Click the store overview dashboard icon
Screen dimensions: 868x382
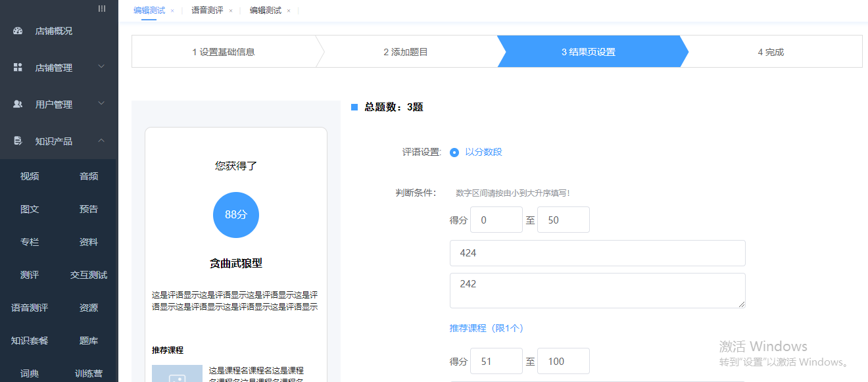[x=18, y=31]
